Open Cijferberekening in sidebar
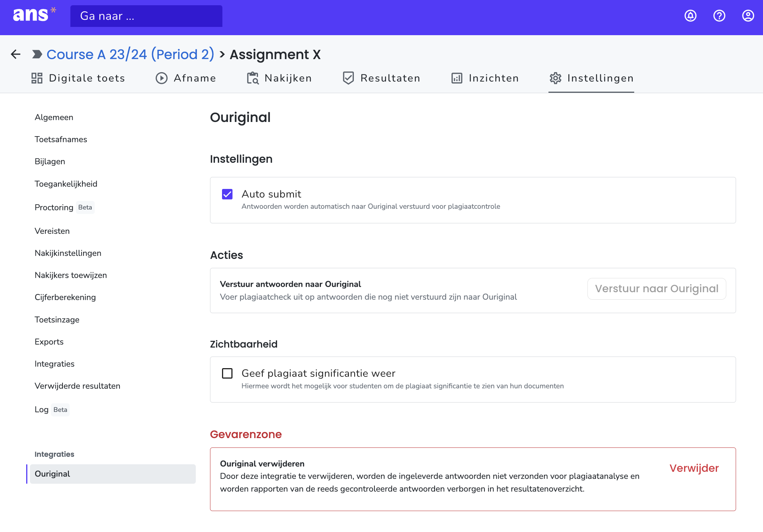The width and height of the screenshot is (763, 532). click(65, 297)
